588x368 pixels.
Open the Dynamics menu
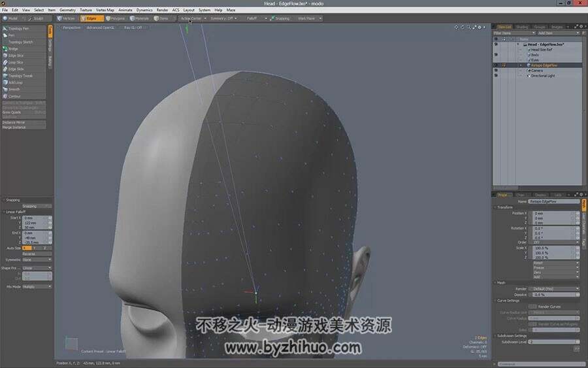click(x=144, y=10)
